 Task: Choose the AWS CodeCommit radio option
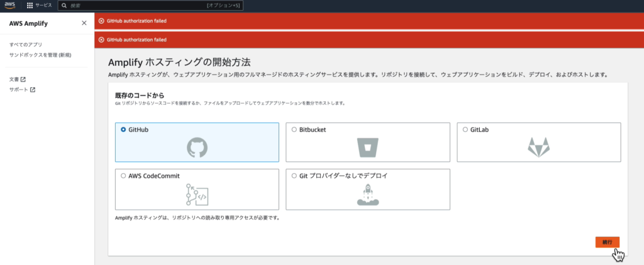point(123,176)
